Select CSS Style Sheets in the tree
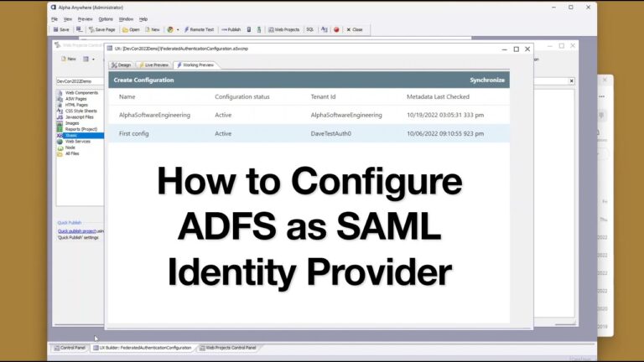Viewport: 644px width, 362px height. point(83,111)
